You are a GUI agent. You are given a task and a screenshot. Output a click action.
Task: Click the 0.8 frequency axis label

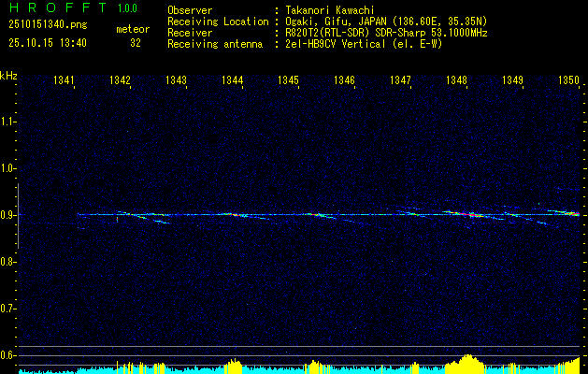7,262
